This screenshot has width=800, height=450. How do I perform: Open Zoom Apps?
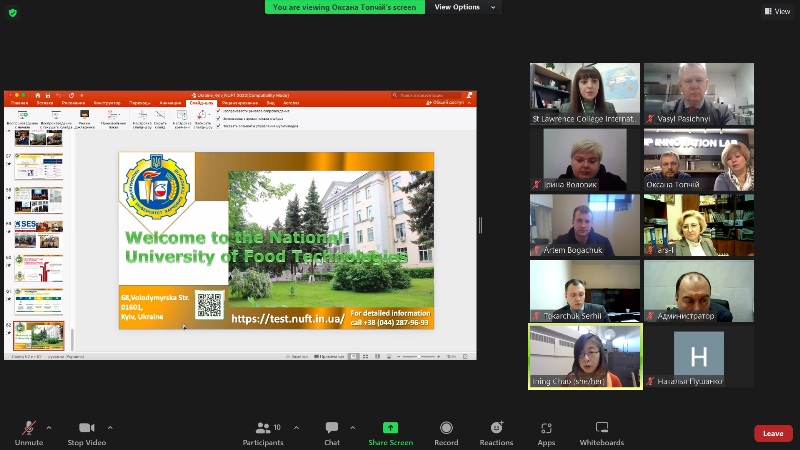click(x=546, y=433)
